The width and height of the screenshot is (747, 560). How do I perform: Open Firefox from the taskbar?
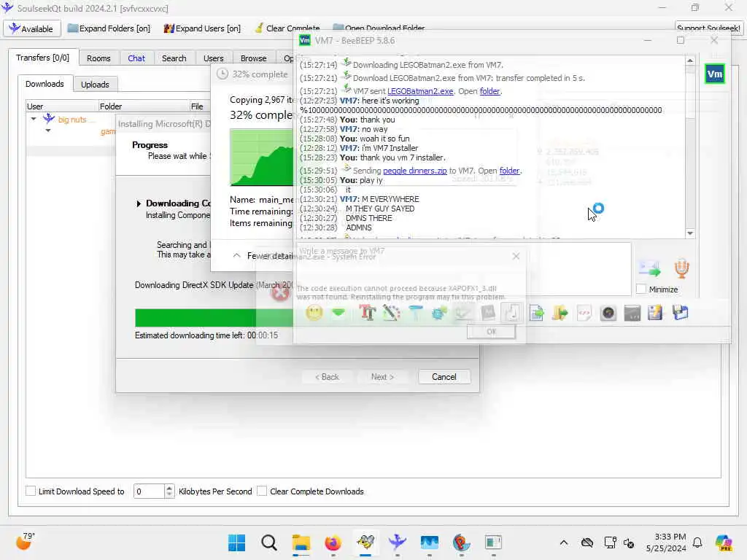pyautogui.click(x=333, y=542)
